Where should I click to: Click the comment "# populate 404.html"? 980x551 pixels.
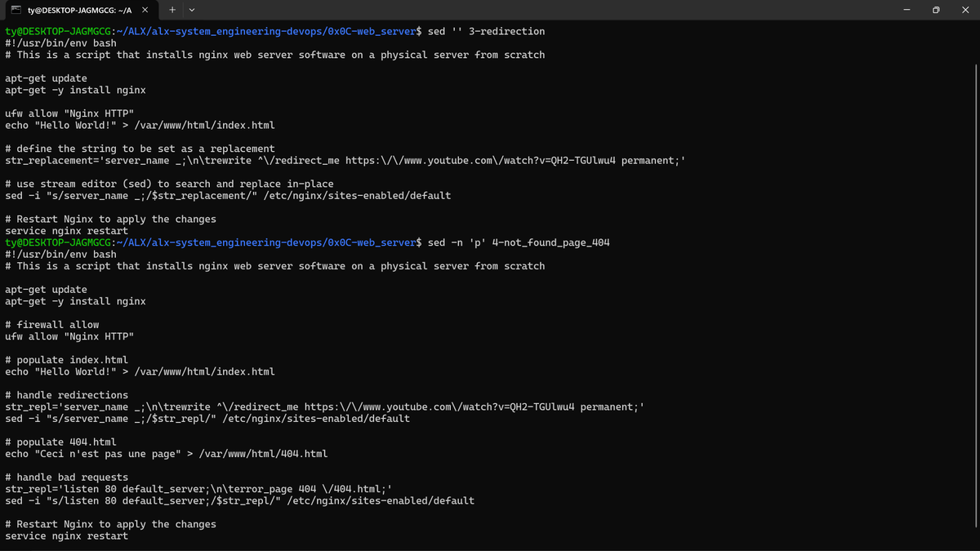click(x=61, y=442)
